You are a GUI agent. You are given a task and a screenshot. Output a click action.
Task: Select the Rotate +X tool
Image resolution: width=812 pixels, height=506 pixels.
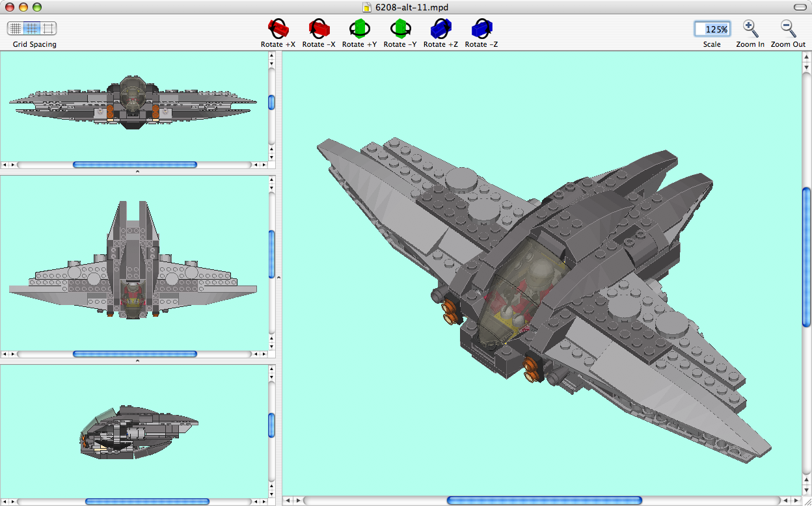coord(278,29)
